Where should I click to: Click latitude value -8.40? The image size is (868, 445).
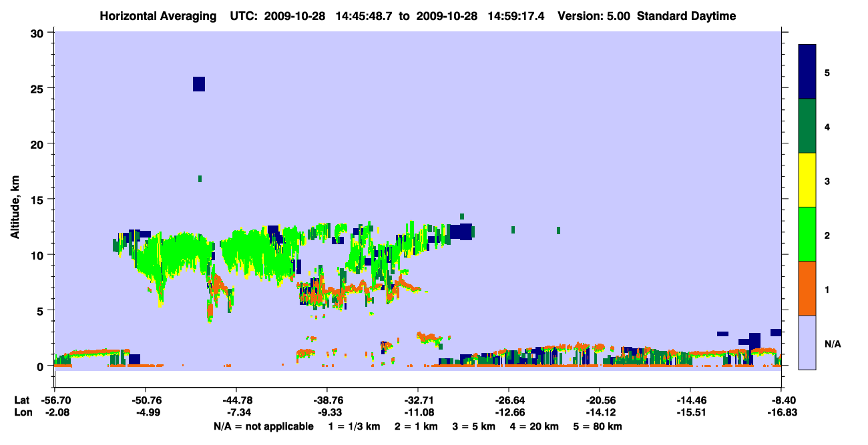click(x=783, y=400)
